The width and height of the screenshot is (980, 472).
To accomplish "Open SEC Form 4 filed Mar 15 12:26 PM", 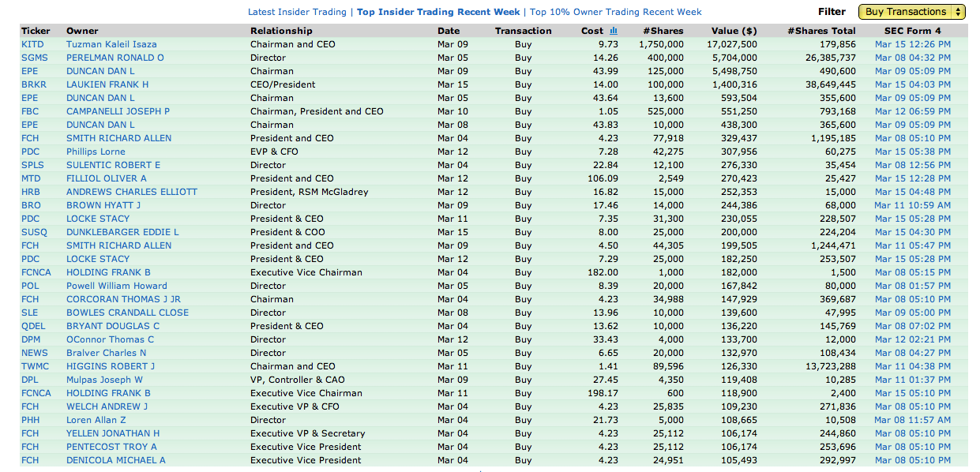I will point(912,44).
